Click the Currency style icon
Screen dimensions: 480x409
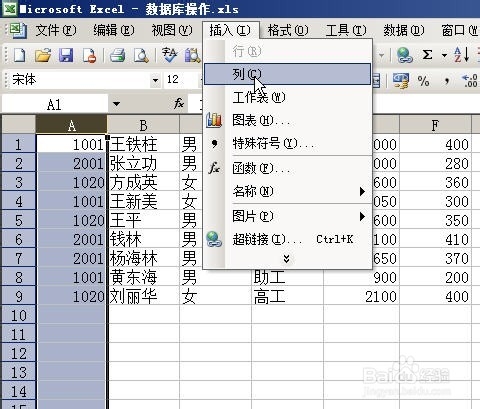(401, 81)
